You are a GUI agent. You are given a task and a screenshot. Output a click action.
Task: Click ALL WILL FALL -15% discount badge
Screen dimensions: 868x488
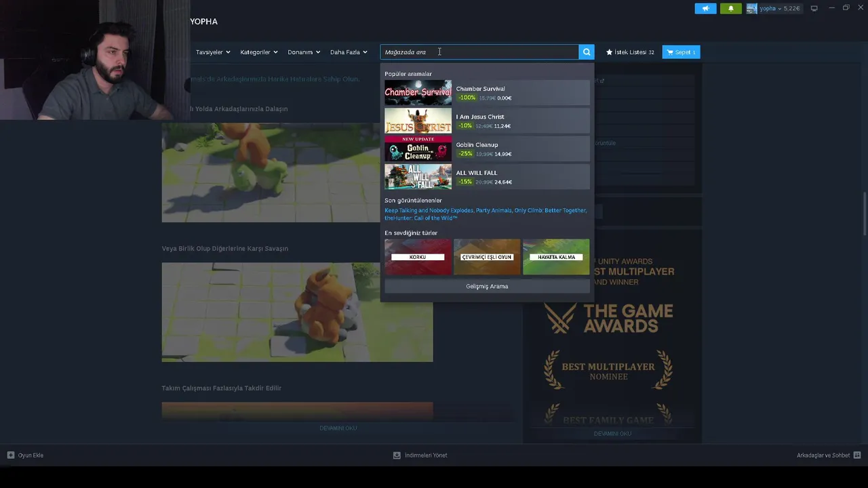465,182
